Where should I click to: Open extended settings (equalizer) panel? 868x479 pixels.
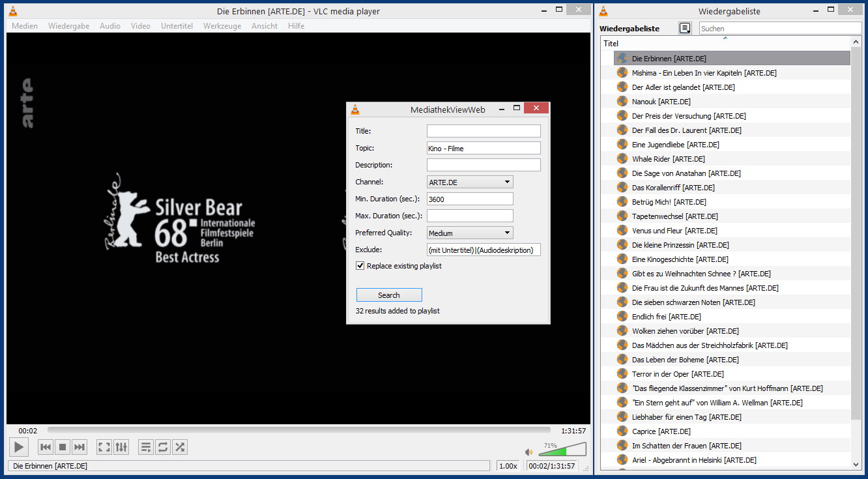coord(121,447)
